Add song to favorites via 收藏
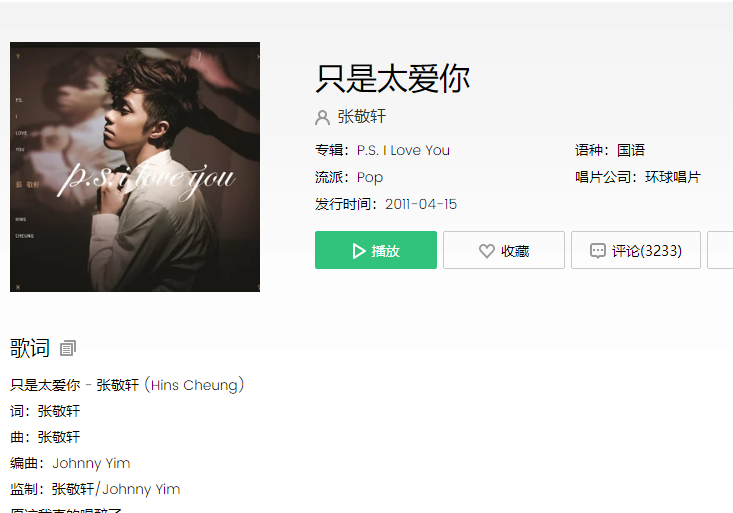This screenshot has width=733, height=513. point(504,250)
